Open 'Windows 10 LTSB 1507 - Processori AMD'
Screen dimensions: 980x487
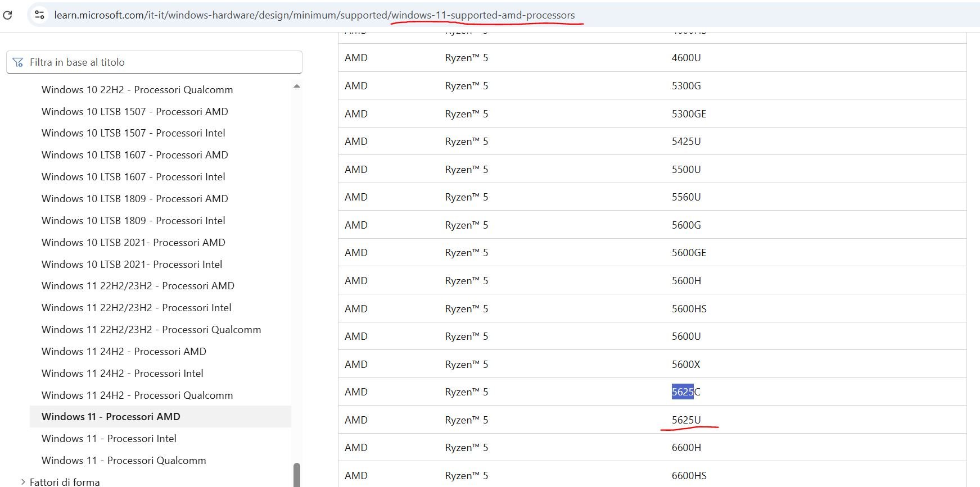[x=135, y=112]
